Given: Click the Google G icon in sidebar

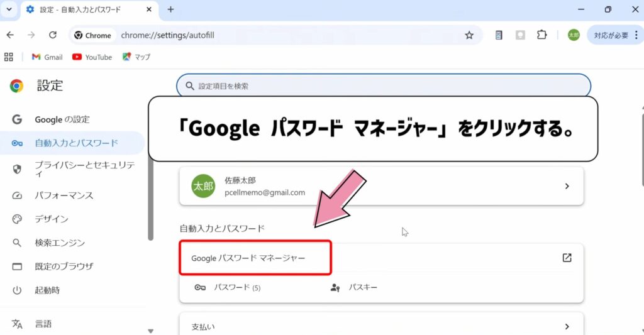Looking at the screenshot, I should click(x=17, y=119).
